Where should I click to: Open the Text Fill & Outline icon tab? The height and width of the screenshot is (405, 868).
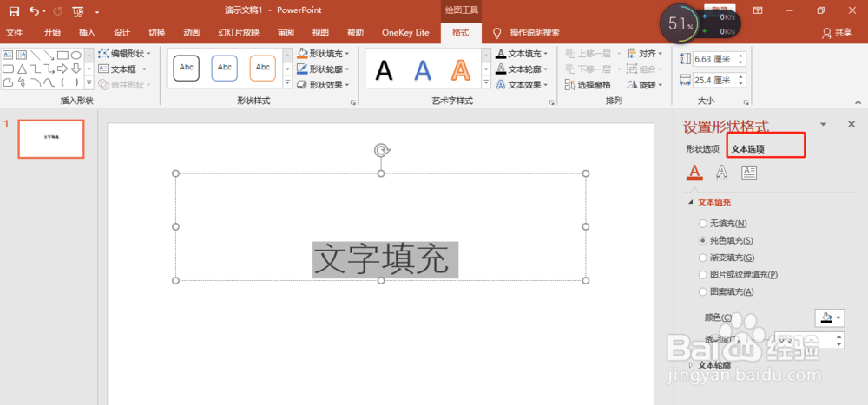[694, 172]
